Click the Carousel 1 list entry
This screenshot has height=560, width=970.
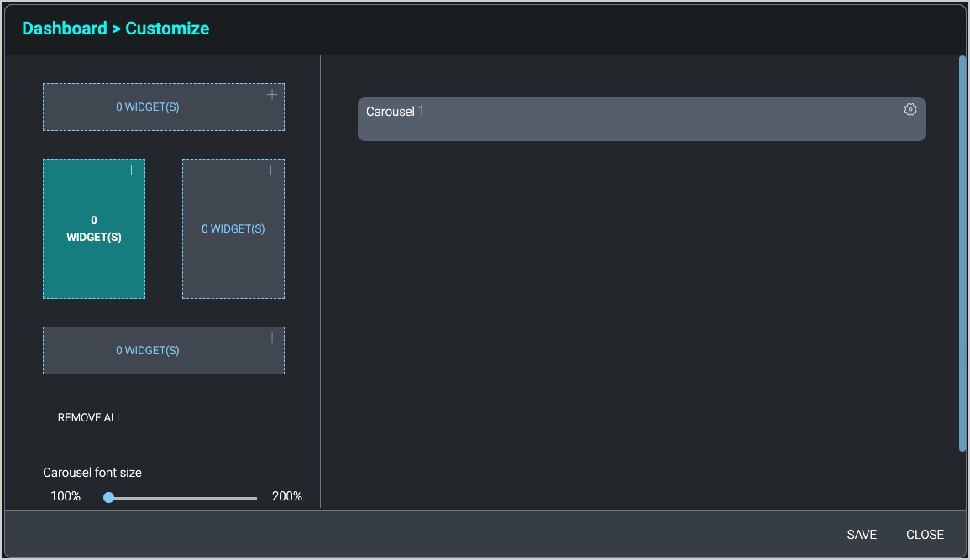(x=588, y=118)
